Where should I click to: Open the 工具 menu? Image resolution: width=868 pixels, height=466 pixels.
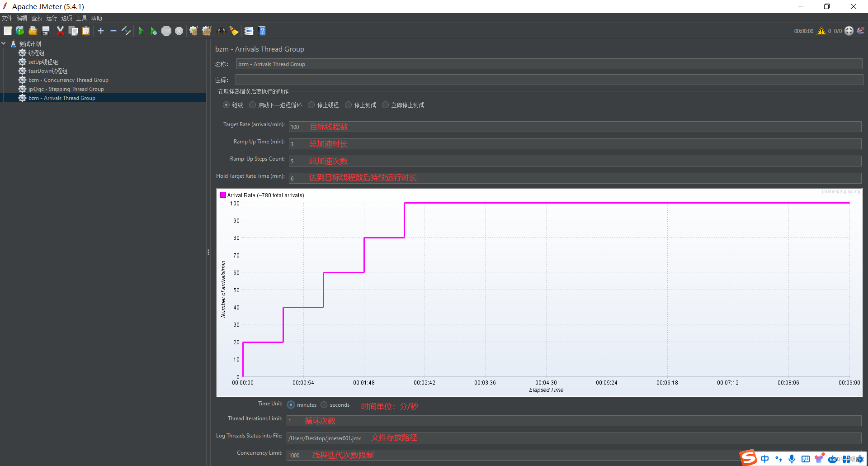click(x=81, y=18)
